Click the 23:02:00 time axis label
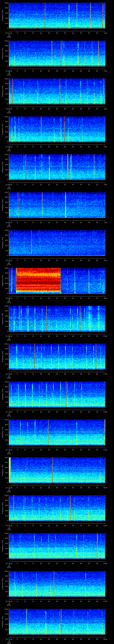The height and width of the screenshot is (644, 114). point(9,71)
